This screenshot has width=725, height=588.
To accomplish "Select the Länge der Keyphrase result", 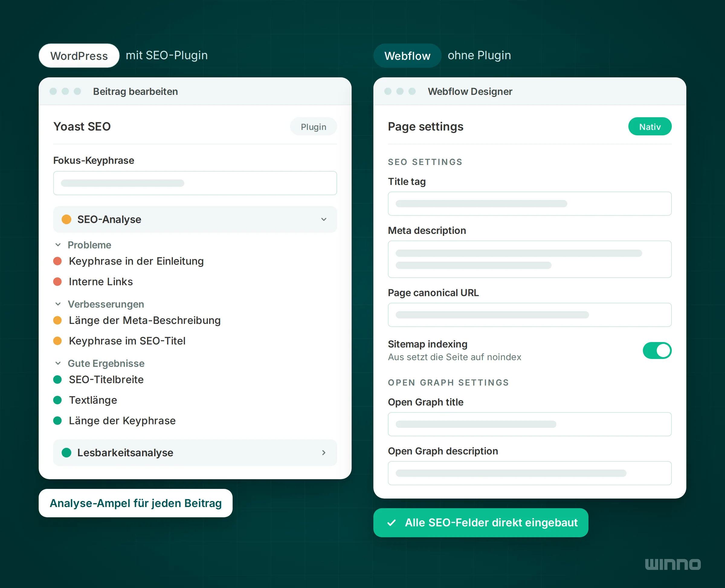I will pos(122,421).
